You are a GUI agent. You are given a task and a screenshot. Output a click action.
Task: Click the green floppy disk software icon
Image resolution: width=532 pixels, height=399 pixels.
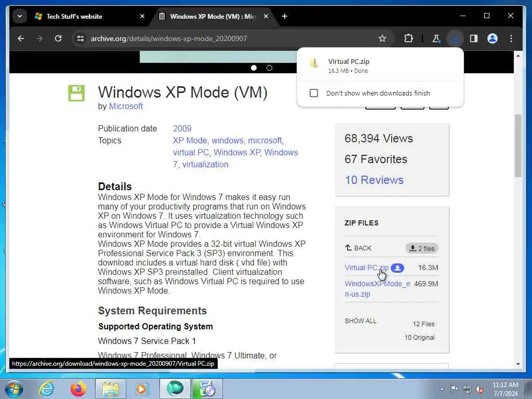76,94
